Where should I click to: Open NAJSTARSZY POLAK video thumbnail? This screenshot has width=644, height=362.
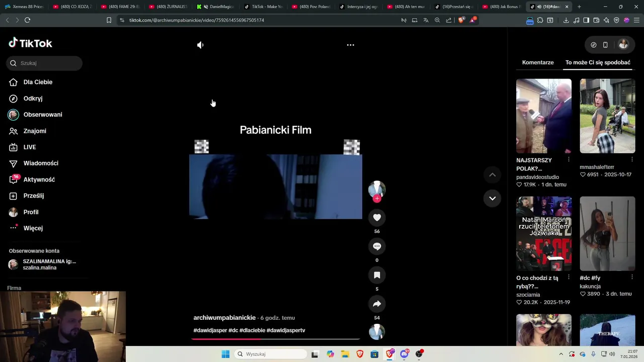pos(544,116)
